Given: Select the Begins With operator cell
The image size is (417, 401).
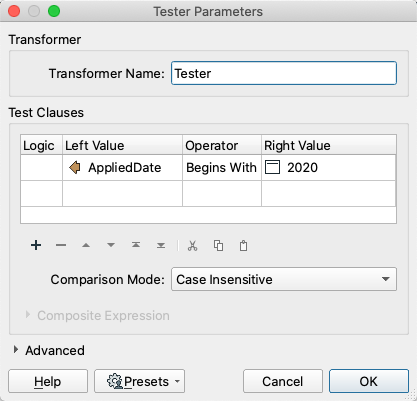Looking at the screenshot, I should click(x=222, y=167).
